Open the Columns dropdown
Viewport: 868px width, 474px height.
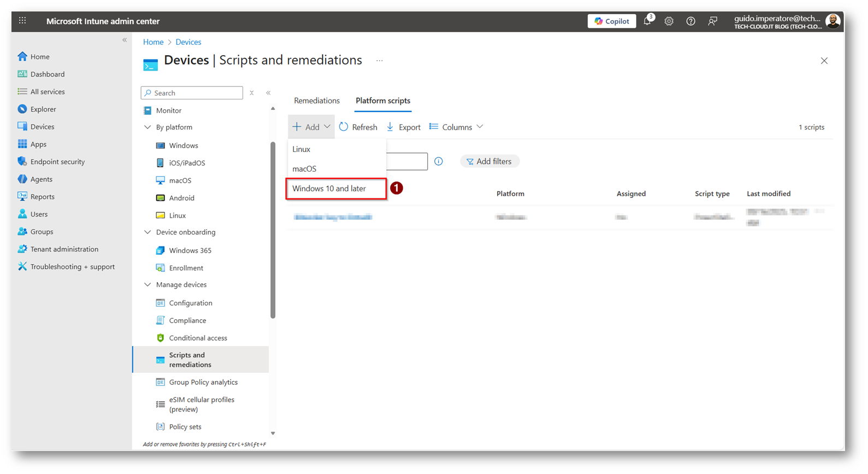pos(456,127)
